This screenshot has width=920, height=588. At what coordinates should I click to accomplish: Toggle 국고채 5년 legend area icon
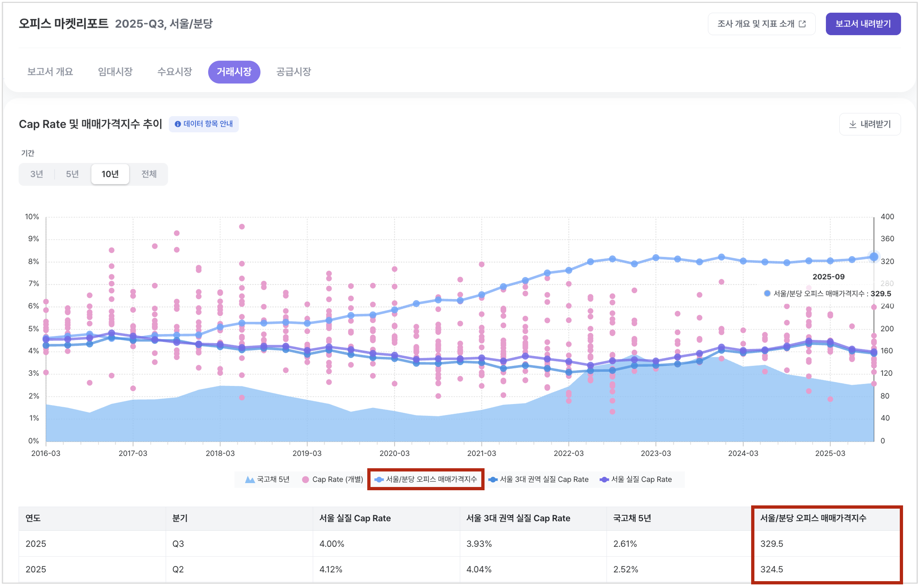[x=250, y=479]
